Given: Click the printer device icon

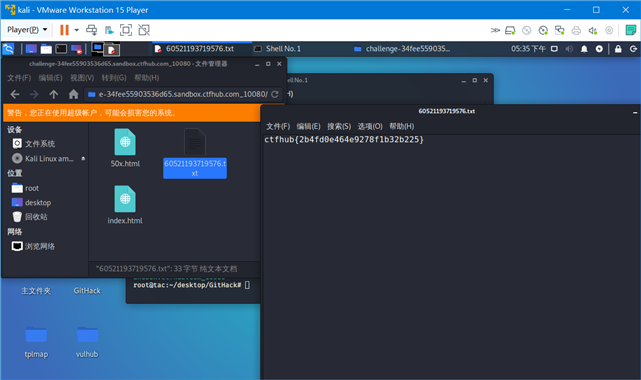Looking at the screenshot, I should 576,30.
